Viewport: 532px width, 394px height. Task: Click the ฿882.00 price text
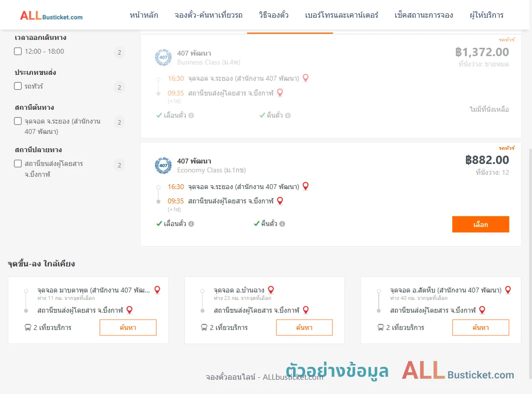pos(487,160)
